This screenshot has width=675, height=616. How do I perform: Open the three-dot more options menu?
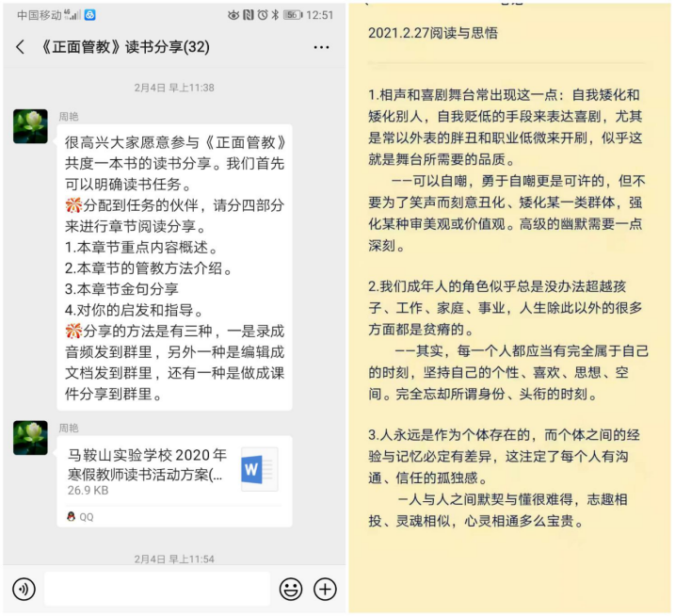(321, 47)
